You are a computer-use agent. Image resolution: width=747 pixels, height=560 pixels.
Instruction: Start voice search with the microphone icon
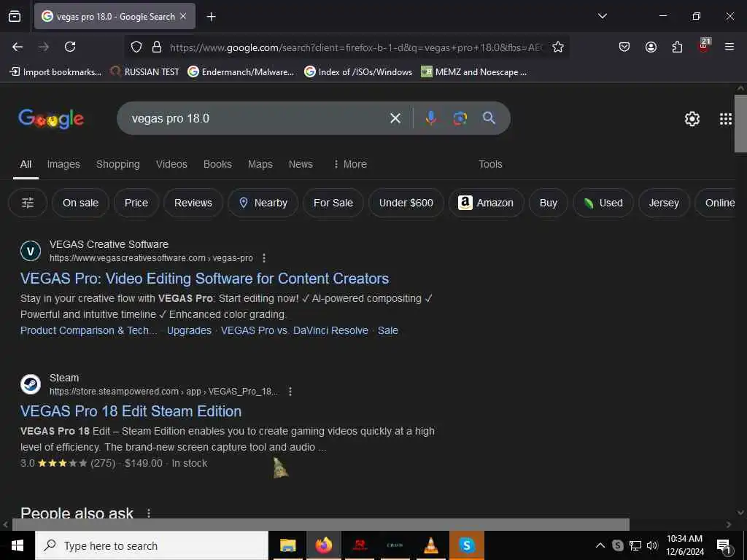(430, 117)
